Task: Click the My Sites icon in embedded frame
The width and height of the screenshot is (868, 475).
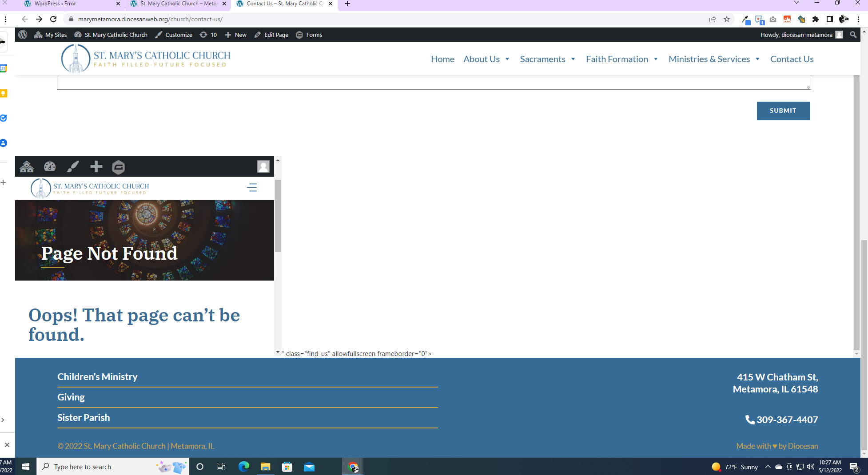Action: tap(27, 166)
